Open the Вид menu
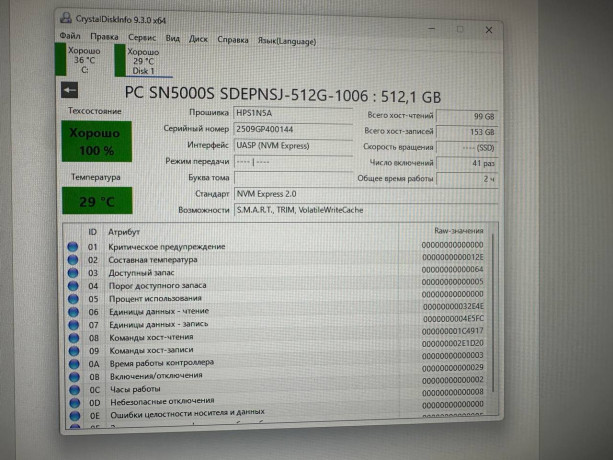This screenshot has height=460, width=613. click(x=172, y=38)
